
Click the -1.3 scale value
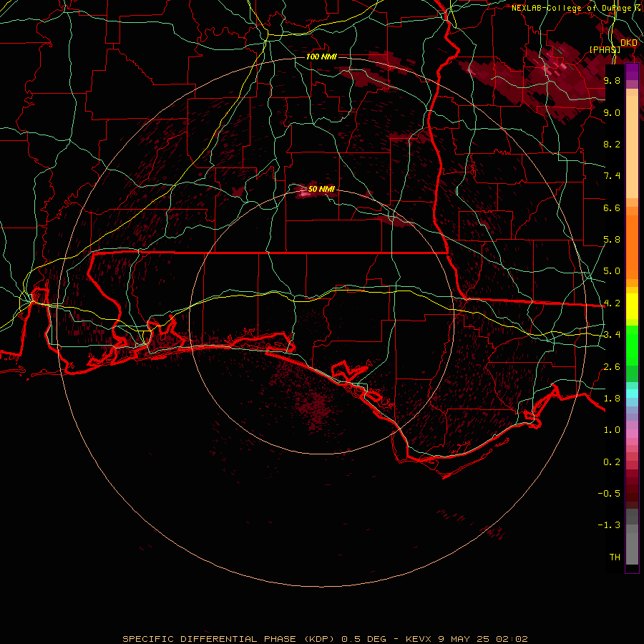(609, 525)
